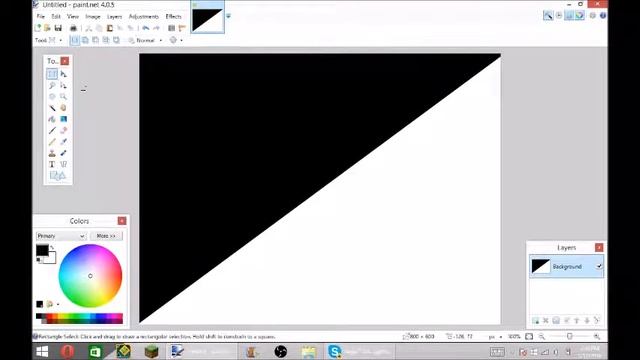Select the Shapes tool

pos(58,176)
